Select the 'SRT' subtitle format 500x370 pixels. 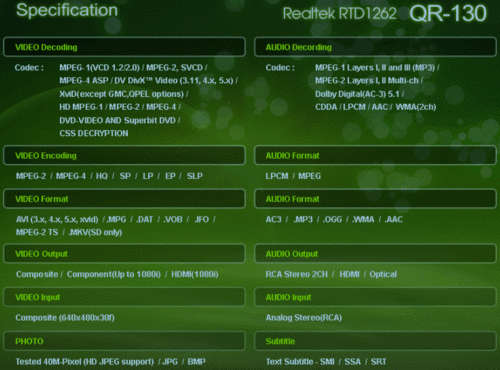click(x=378, y=362)
